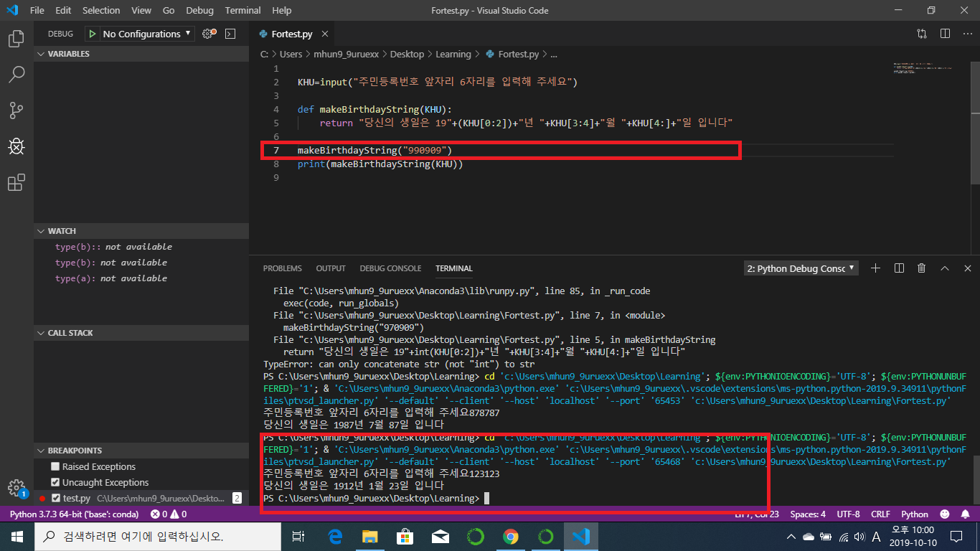The image size is (980, 551).
Task: Switch to the OUTPUT panel tab
Action: pyautogui.click(x=331, y=268)
